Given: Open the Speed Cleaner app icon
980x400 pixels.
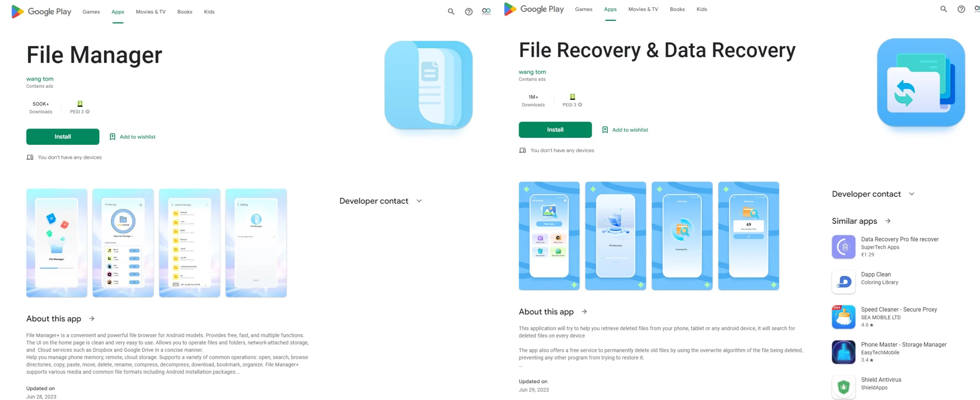Looking at the screenshot, I should tap(844, 317).
